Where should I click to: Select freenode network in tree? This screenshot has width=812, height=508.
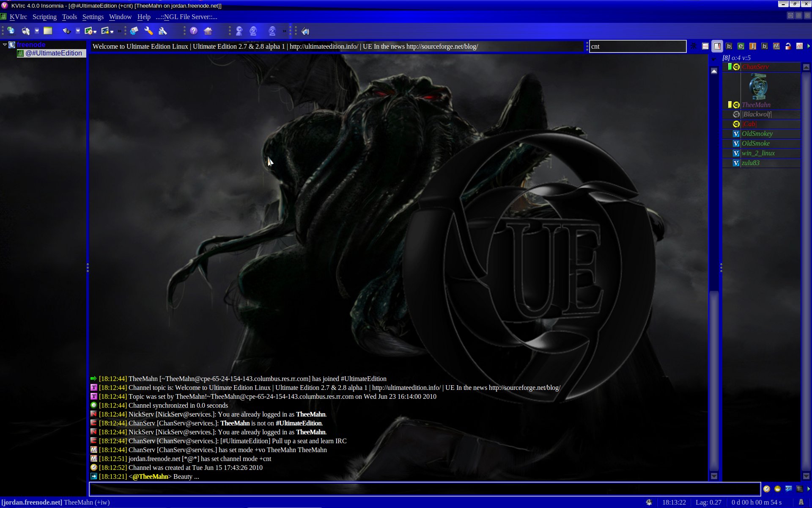click(x=31, y=44)
